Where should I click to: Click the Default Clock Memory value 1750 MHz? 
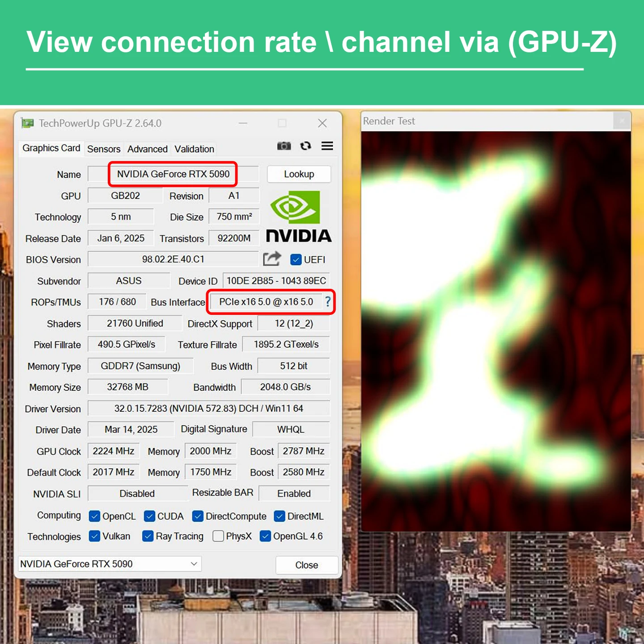210,471
